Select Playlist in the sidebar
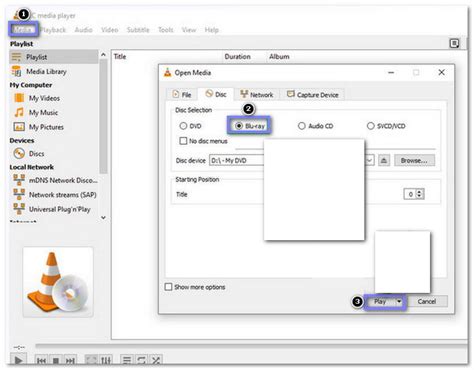The height and width of the screenshot is (370, 474). click(54, 57)
